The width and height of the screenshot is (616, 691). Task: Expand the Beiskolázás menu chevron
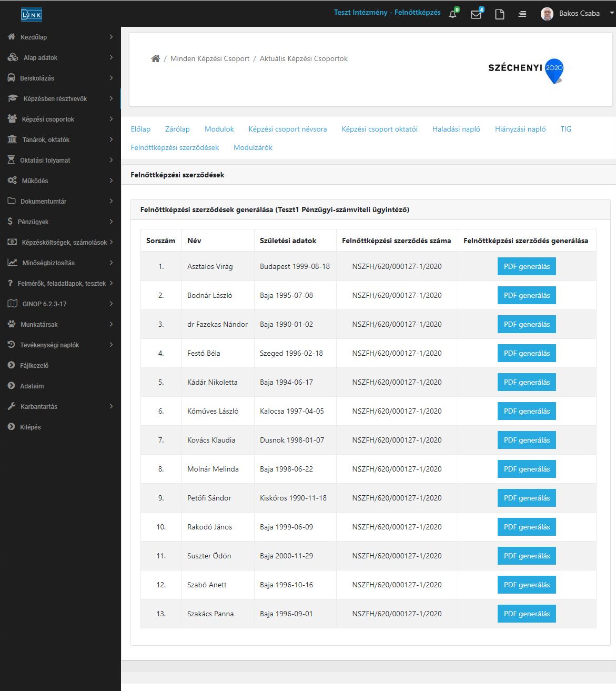coord(111,78)
